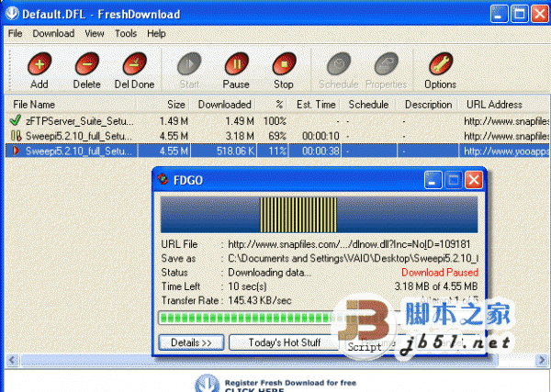Click the Schedule toolbar icon
The image size is (551, 392).
point(339,64)
